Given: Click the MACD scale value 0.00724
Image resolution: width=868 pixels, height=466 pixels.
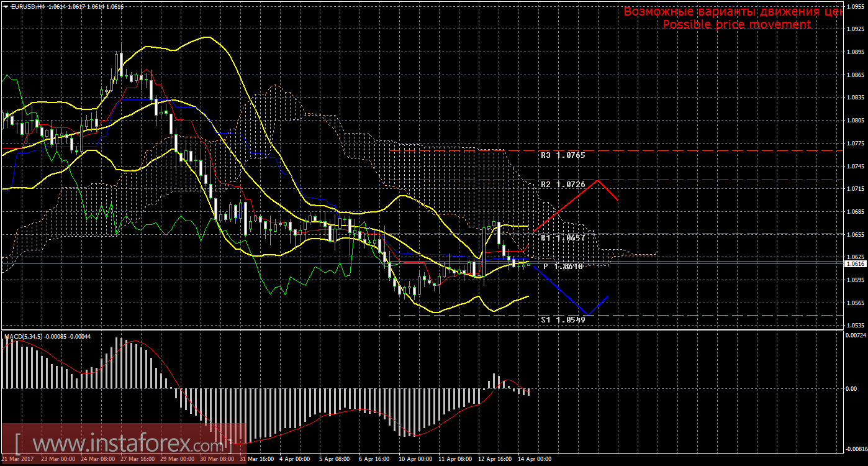Looking at the screenshot, I should 855,335.
